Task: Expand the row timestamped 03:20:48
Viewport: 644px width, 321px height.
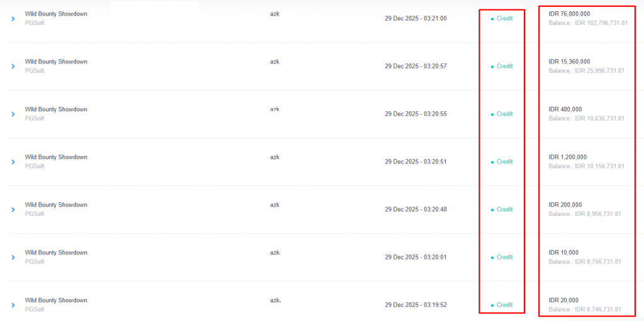Action: [13, 210]
